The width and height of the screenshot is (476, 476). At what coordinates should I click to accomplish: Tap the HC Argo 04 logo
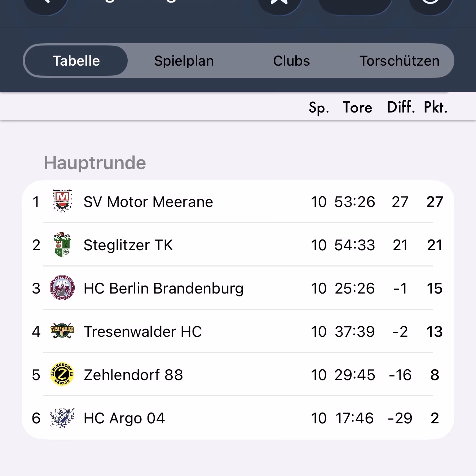tap(62, 418)
